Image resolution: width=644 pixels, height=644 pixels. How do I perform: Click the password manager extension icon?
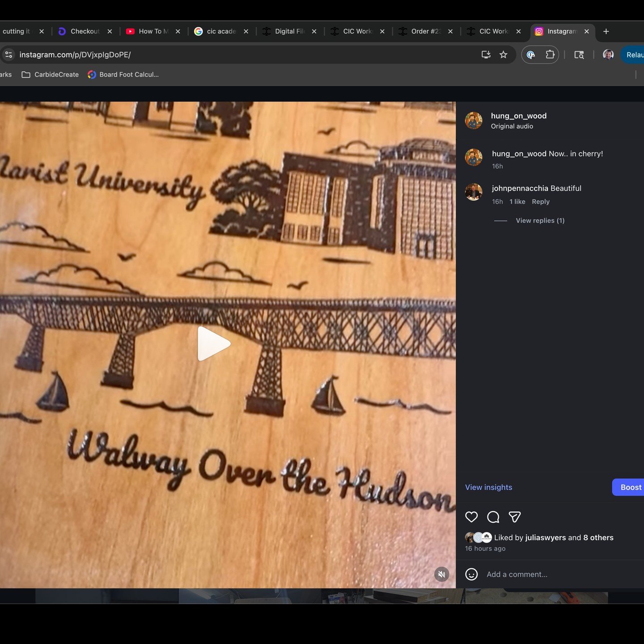(531, 55)
